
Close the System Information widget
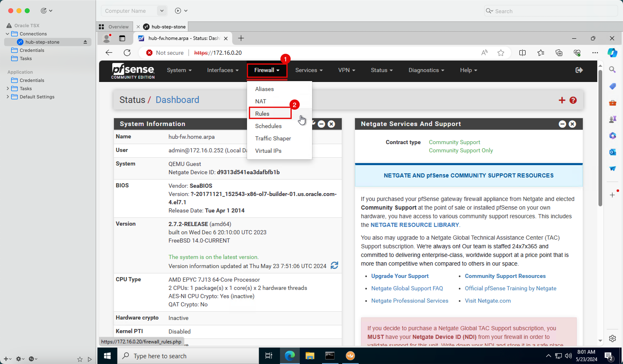[x=331, y=124]
